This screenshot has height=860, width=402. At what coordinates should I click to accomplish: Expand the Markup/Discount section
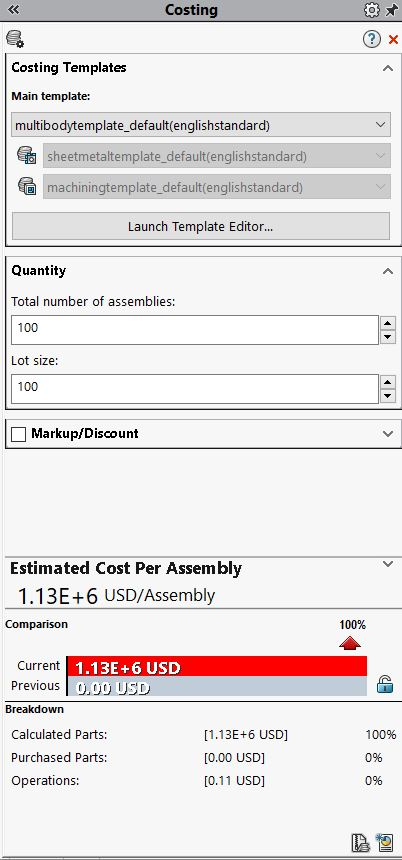click(388, 434)
